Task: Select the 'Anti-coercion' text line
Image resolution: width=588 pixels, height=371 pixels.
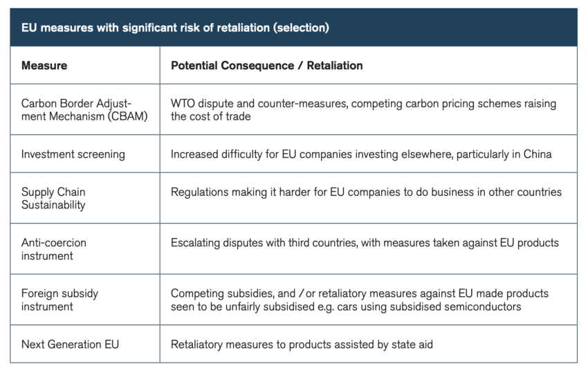Action: tap(54, 243)
